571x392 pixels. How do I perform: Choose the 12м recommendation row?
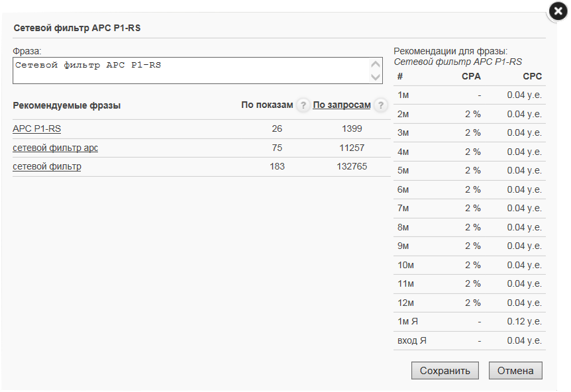(x=470, y=303)
